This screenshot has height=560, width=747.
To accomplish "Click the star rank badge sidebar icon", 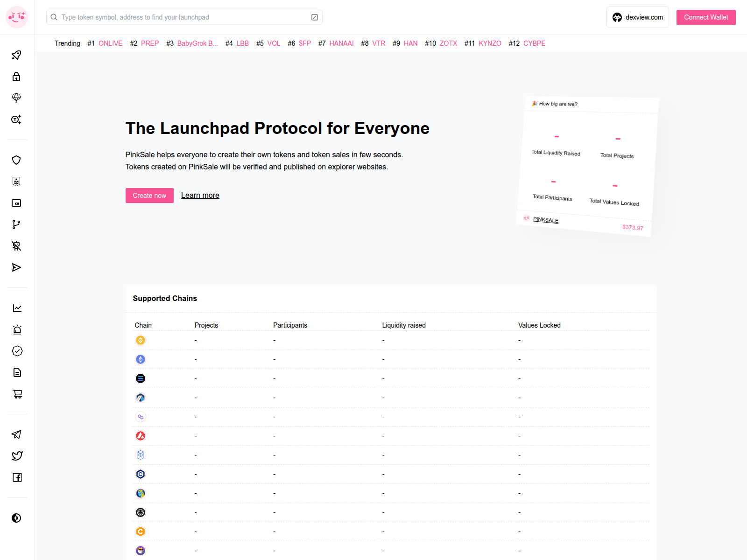I will click(x=16, y=182).
